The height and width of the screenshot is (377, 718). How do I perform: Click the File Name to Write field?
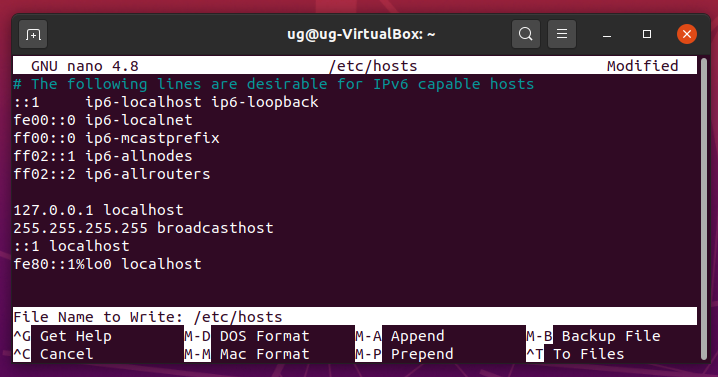(355, 317)
